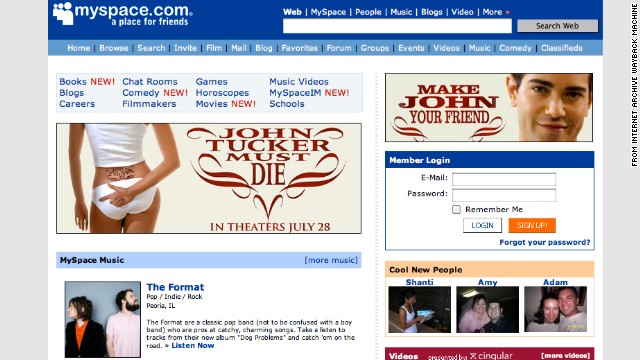Tick the Remember Me checkbox

[x=456, y=209]
